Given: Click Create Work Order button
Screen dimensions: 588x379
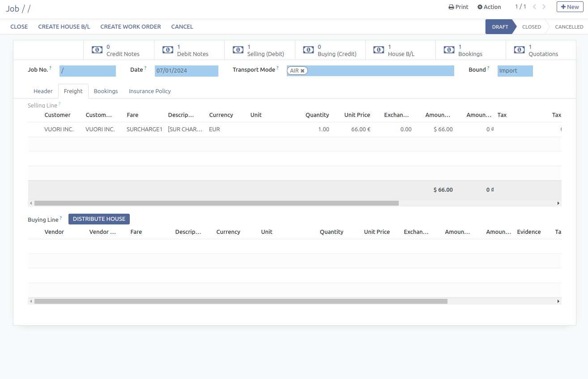Looking at the screenshot, I should 131,27.
